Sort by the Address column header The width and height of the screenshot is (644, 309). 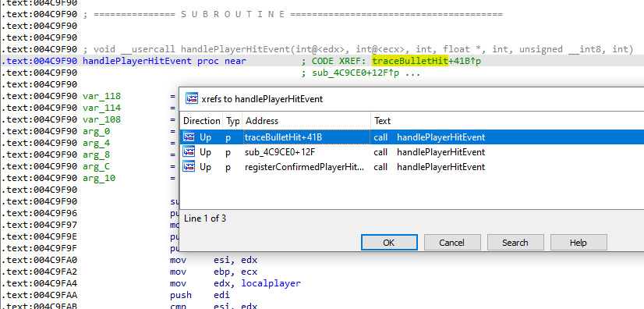(306, 121)
